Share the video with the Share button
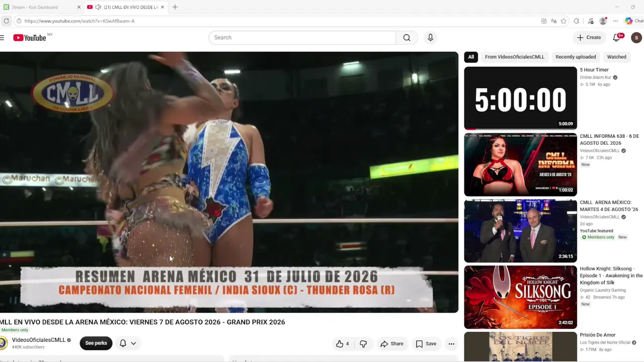 [392, 344]
